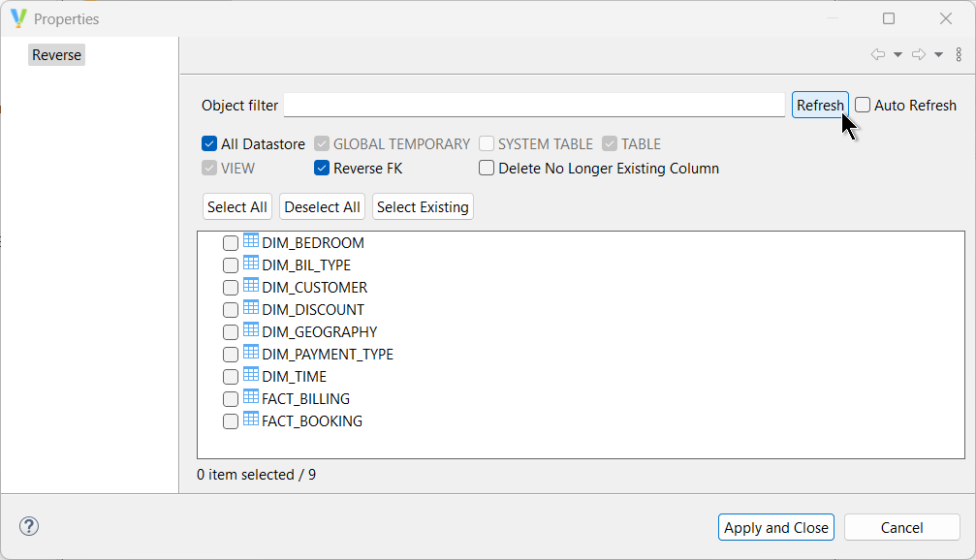Open the three-dot view menu
Image resolution: width=976 pixels, height=560 pixels.
click(x=959, y=54)
